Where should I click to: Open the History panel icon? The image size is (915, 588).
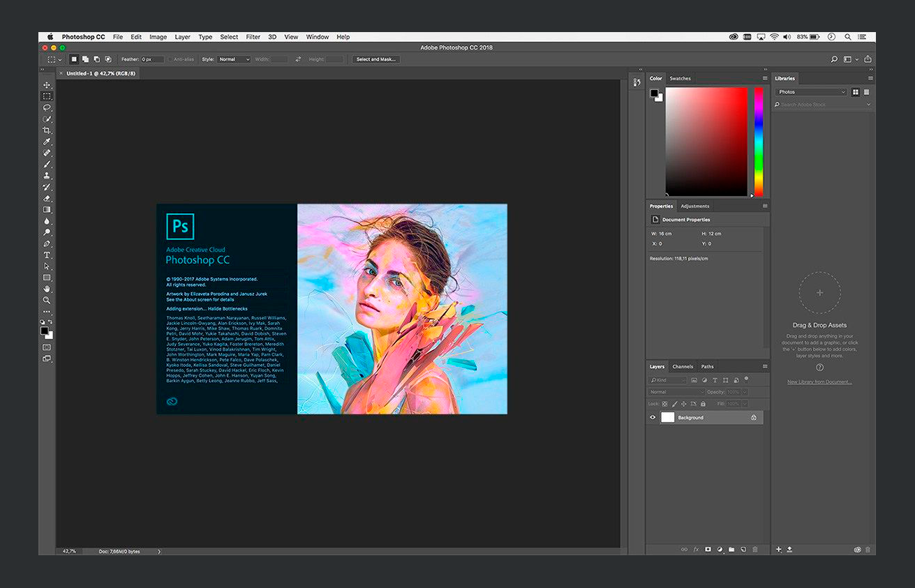click(x=637, y=82)
